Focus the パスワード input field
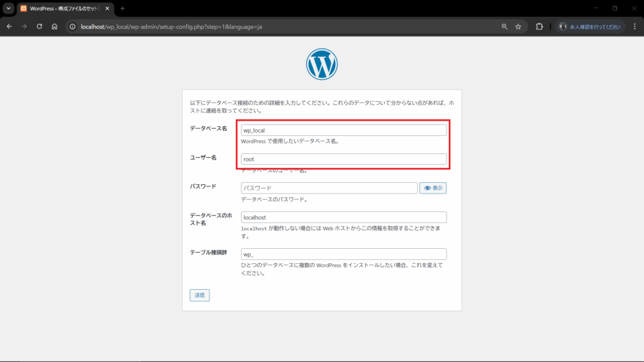This screenshot has width=644, height=362. [329, 188]
